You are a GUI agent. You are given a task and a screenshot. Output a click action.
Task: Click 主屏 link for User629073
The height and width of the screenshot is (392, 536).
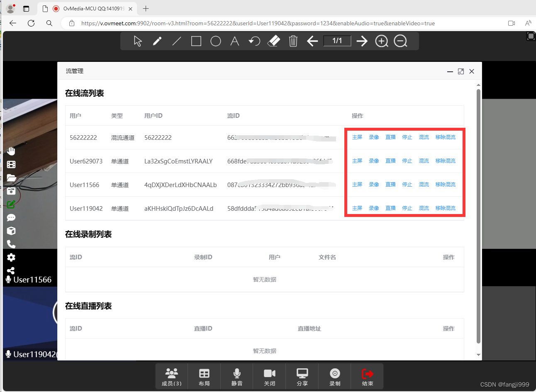click(x=357, y=161)
